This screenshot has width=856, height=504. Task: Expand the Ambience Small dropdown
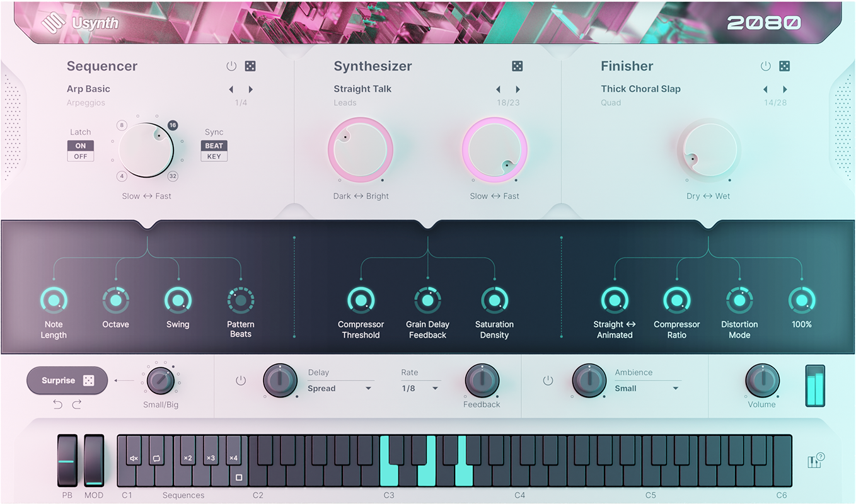tap(647, 388)
